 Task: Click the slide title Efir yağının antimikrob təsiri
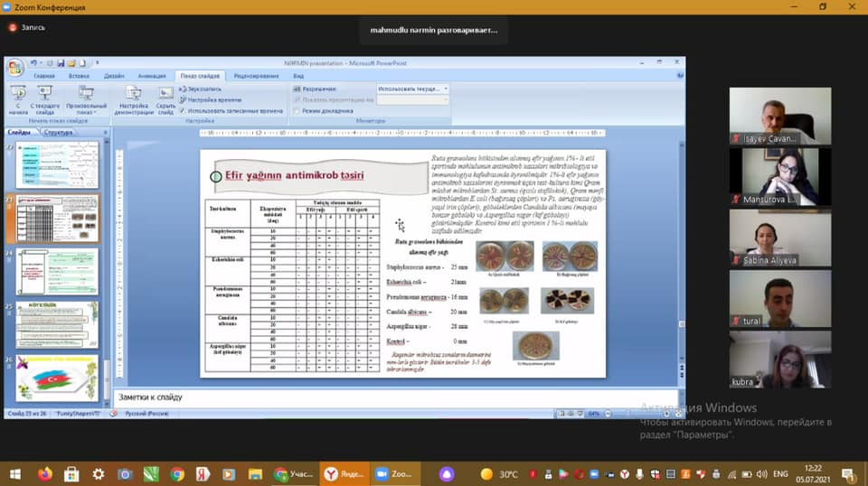coord(294,175)
